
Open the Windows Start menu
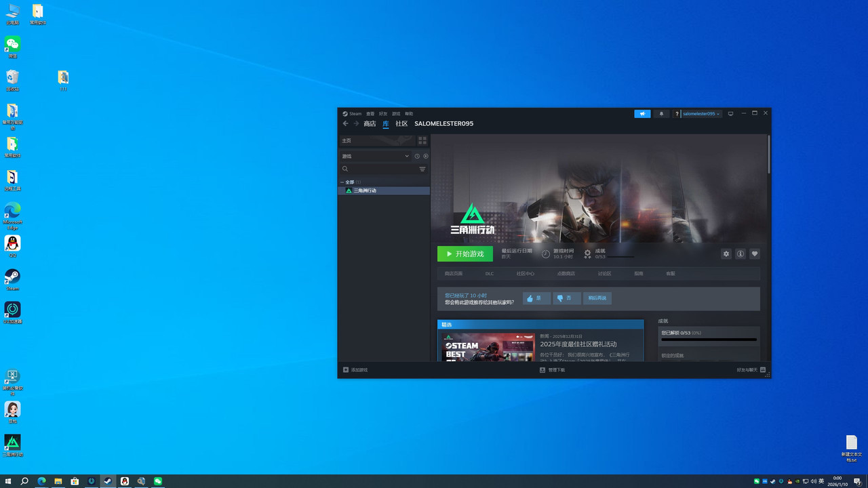tap(7, 481)
